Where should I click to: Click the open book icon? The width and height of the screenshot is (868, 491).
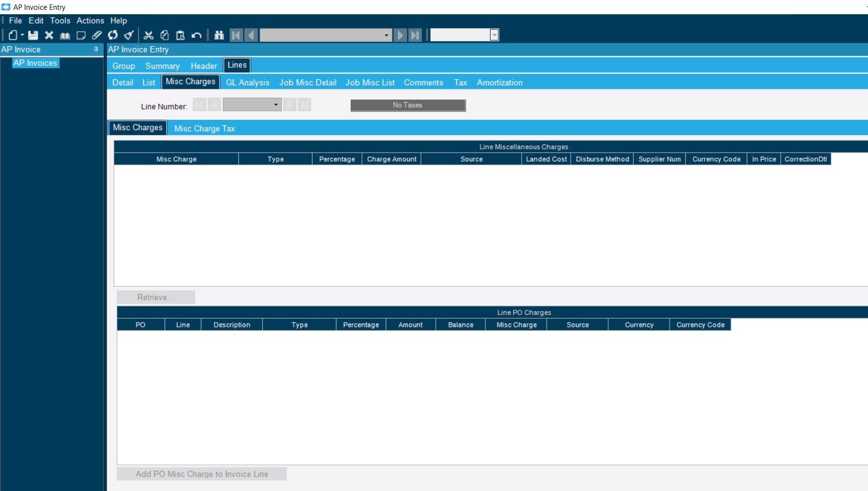tap(65, 35)
